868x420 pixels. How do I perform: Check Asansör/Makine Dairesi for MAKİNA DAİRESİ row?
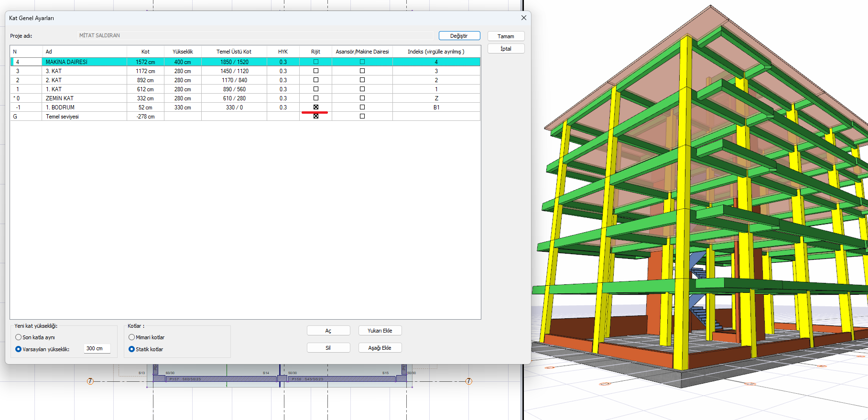(362, 62)
